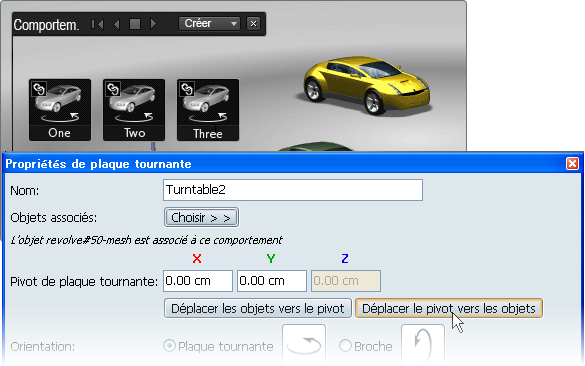Click Déplacer le pivot vers les objets
585x366 pixels.
449,309
